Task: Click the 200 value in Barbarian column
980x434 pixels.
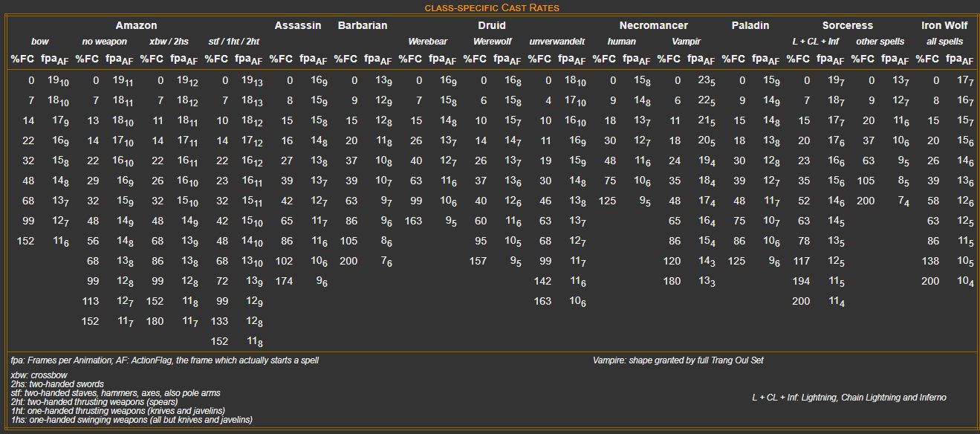Action: coord(348,261)
